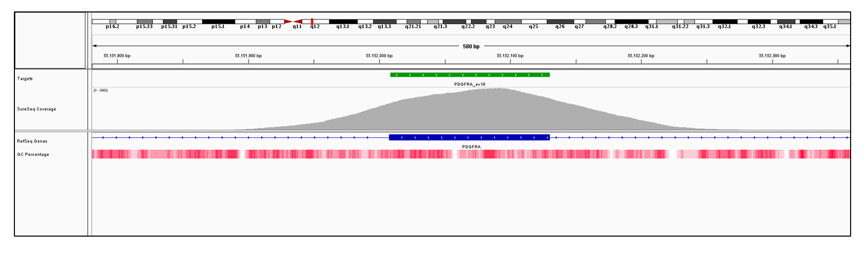Select the q32.3 cytoband
The image size is (868, 254).
click(x=759, y=26)
